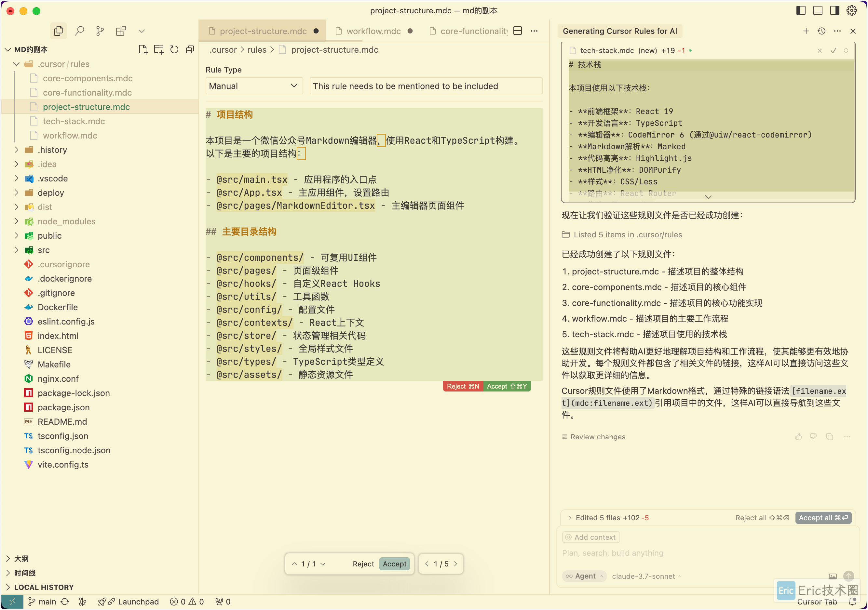The width and height of the screenshot is (868, 610).
Task: Start a new chat with plus icon
Action: pos(806,31)
